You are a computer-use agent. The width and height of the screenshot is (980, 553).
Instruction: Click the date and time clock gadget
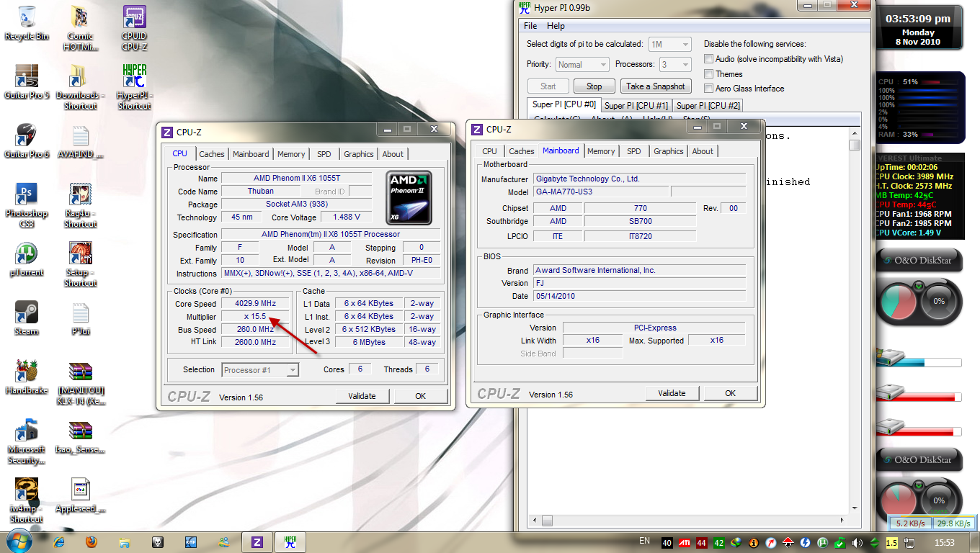point(917,27)
